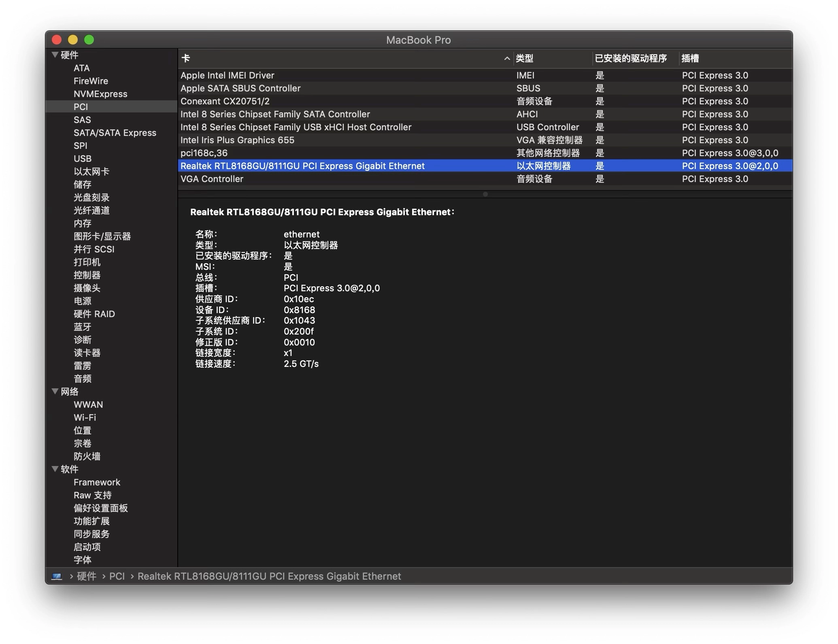The image size is (838, 644).
Task: Open 控制器 in the sidebar
Action: [111, 275]
